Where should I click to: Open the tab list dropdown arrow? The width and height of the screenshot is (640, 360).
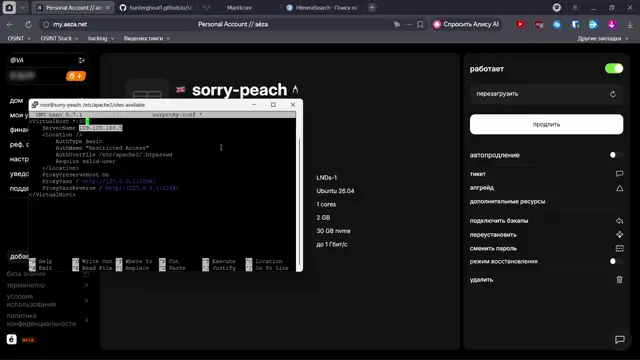click(x=22, y=8)
